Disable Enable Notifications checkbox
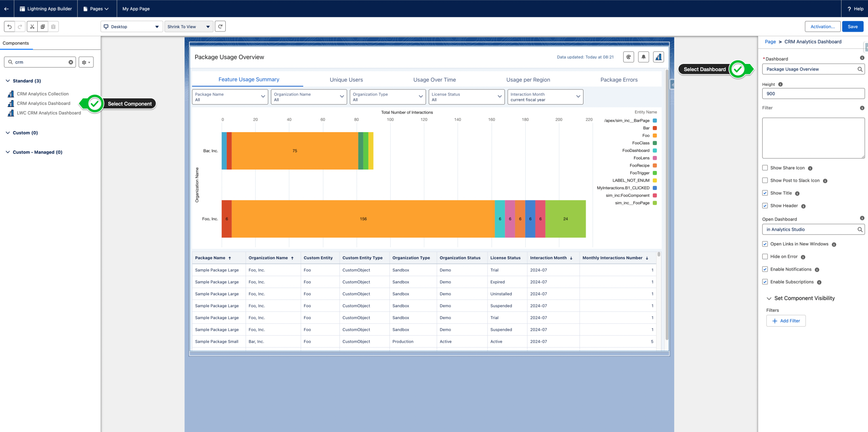 point(765,269)
